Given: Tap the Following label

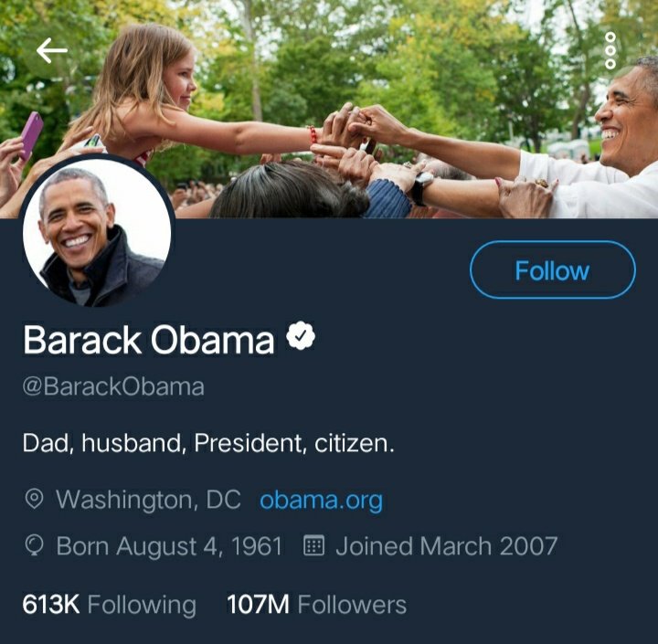Looking at the screenshot, I should tap(142, 606).
